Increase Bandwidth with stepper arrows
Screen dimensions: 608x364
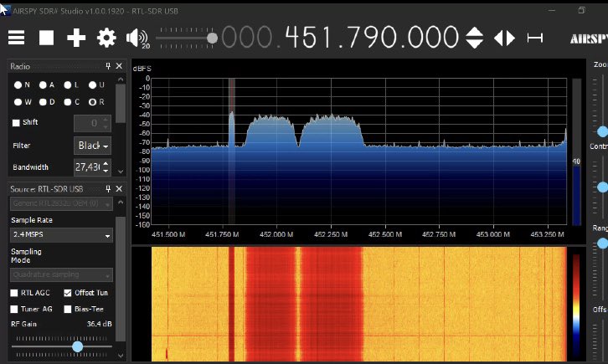[x=106, y=163]
